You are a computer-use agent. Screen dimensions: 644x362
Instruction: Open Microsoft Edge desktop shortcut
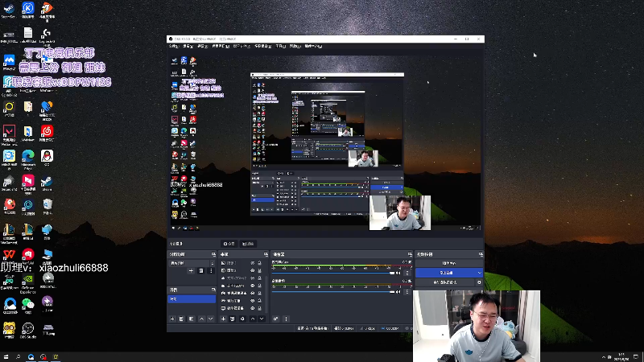[28, 158]
